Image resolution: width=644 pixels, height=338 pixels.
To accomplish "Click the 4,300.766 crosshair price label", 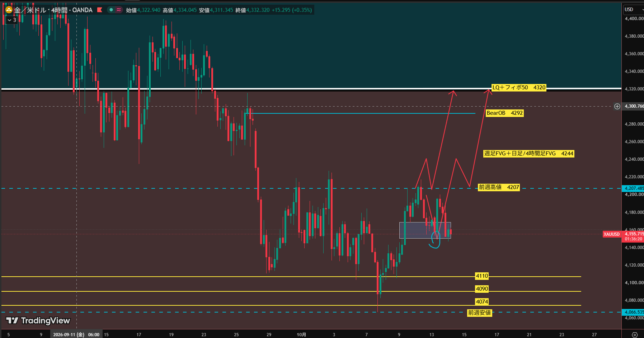I will [633, 106].
